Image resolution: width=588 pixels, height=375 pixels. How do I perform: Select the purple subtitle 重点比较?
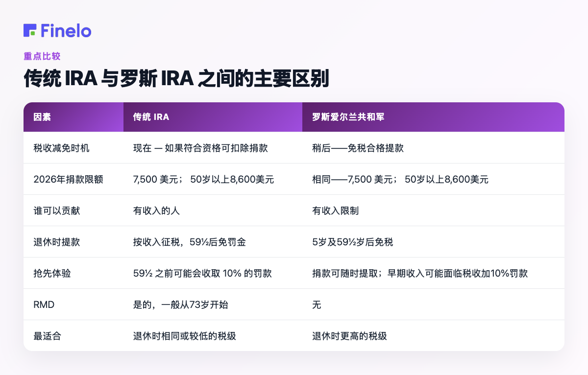click(42, 56)
